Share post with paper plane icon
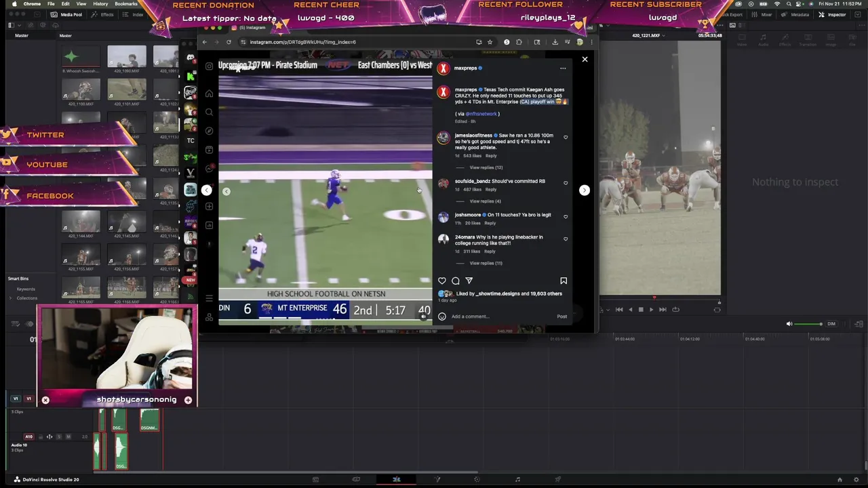Viewport: 868px width, 488px height. pyautogui.click(x=469, y=281)
